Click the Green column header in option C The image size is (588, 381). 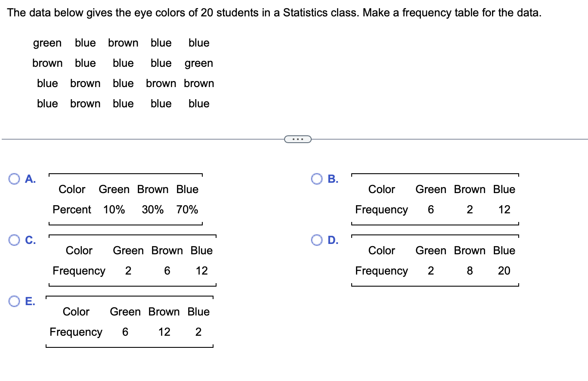(129, 250)
